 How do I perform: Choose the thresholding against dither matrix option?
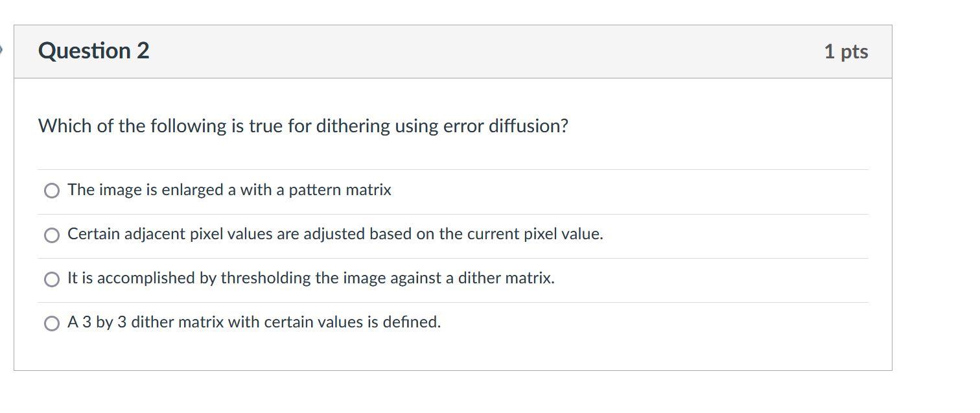[x=51, y=278]
